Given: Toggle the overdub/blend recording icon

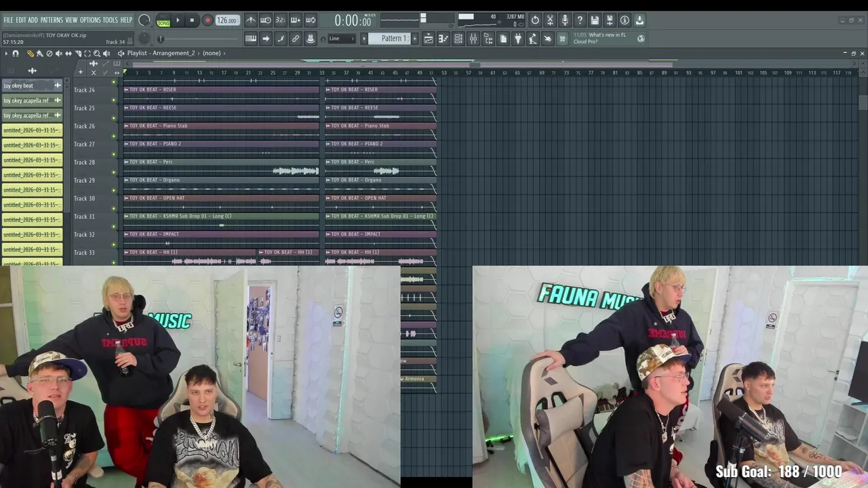Looking at the screenshot, I should pyautogui.click(x=296, y=20).
